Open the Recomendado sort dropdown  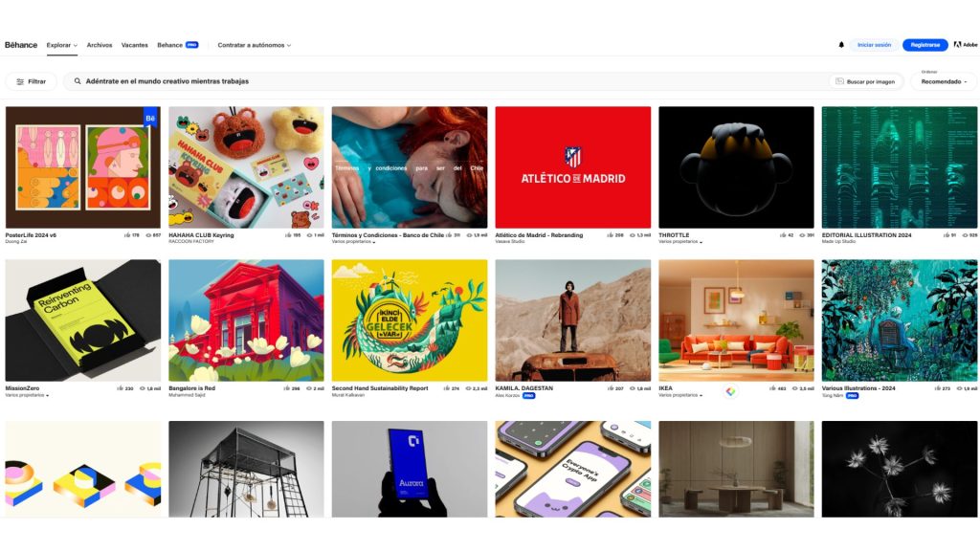(944, 82)
